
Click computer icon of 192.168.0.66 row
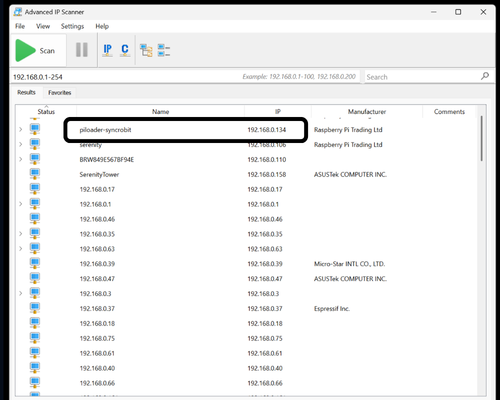pyautogui.click(x=35, y=382)
